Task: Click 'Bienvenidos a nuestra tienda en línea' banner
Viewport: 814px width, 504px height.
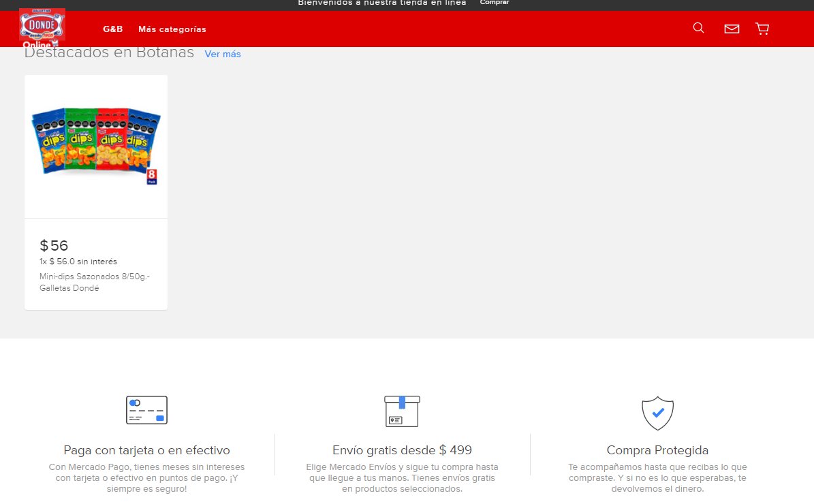Action: pos(381,3)
